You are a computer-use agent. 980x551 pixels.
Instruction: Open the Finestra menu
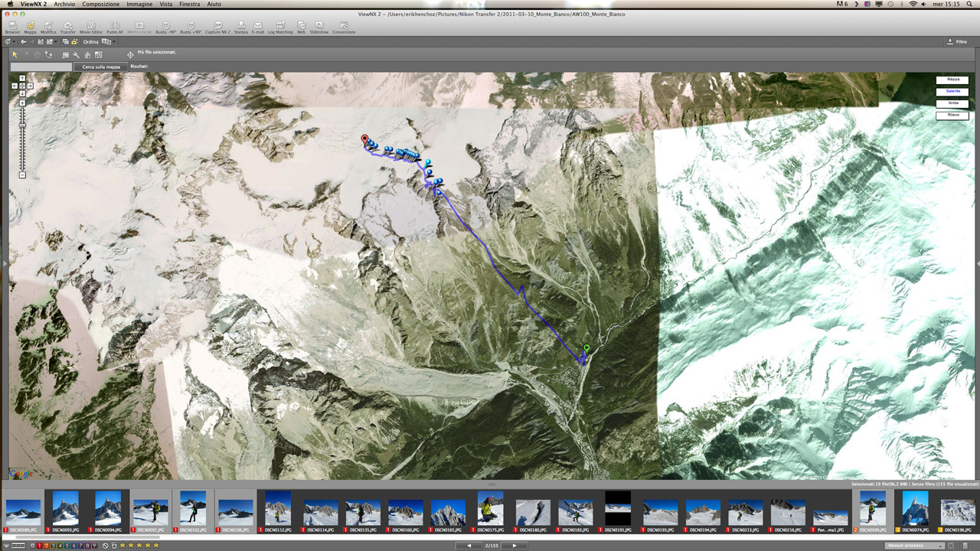[x=190, y=5]
